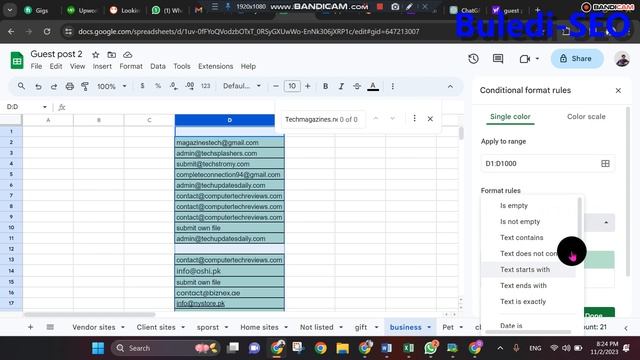Undo the last action
This screenshot has width=640, height=360.
[38, 87]
